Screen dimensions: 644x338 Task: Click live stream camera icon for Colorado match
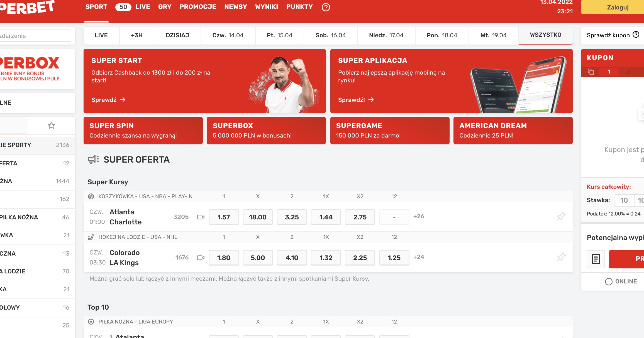pyautogui.click(x=201, y=258)
